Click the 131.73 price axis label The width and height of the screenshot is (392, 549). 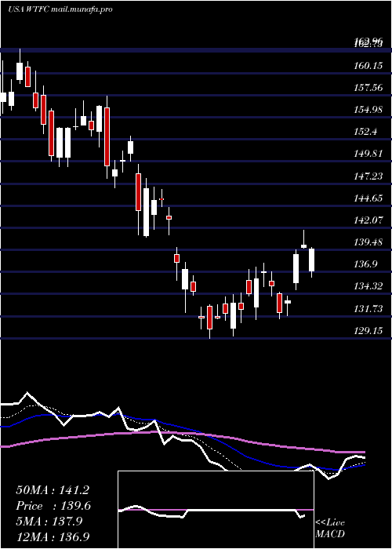tap(367, 308)
